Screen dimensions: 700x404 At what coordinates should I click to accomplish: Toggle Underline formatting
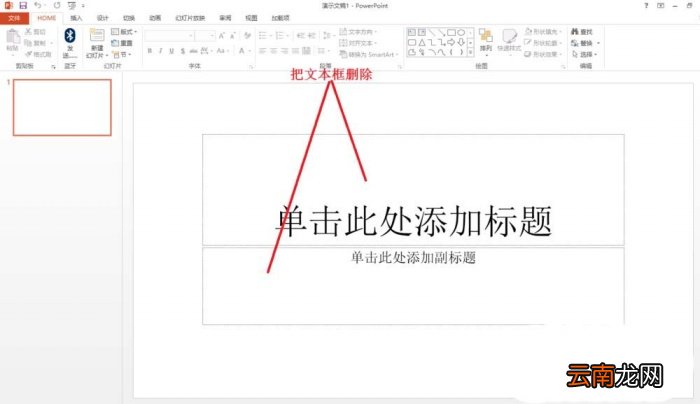coord(171,51)
